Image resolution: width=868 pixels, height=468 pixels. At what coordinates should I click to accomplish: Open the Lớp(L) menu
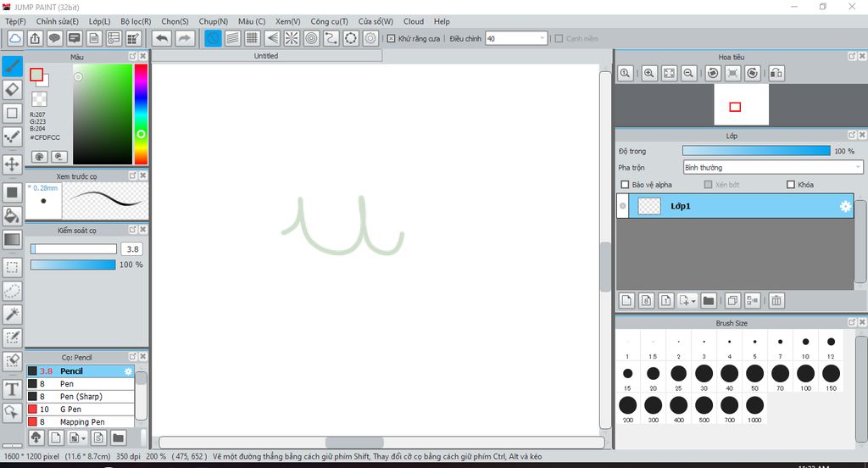tap(100, 21)
